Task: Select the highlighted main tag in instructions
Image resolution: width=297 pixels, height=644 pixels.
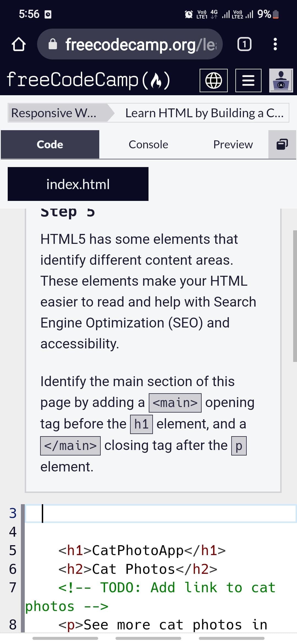Action: [x=175, y=402]
